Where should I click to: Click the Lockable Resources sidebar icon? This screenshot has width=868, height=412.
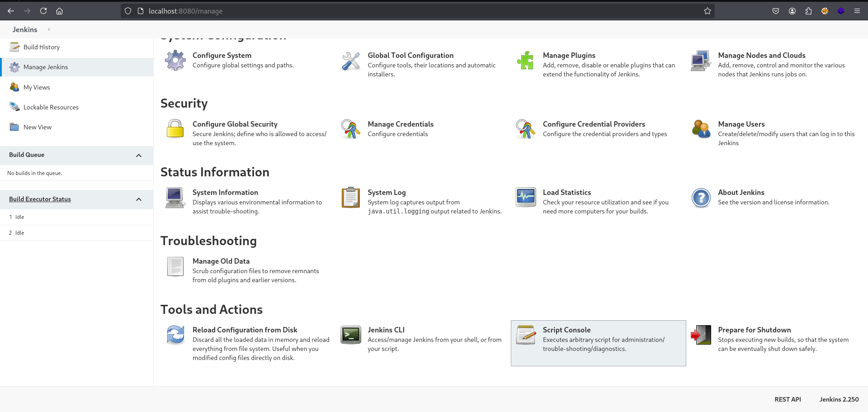(14, 107)
